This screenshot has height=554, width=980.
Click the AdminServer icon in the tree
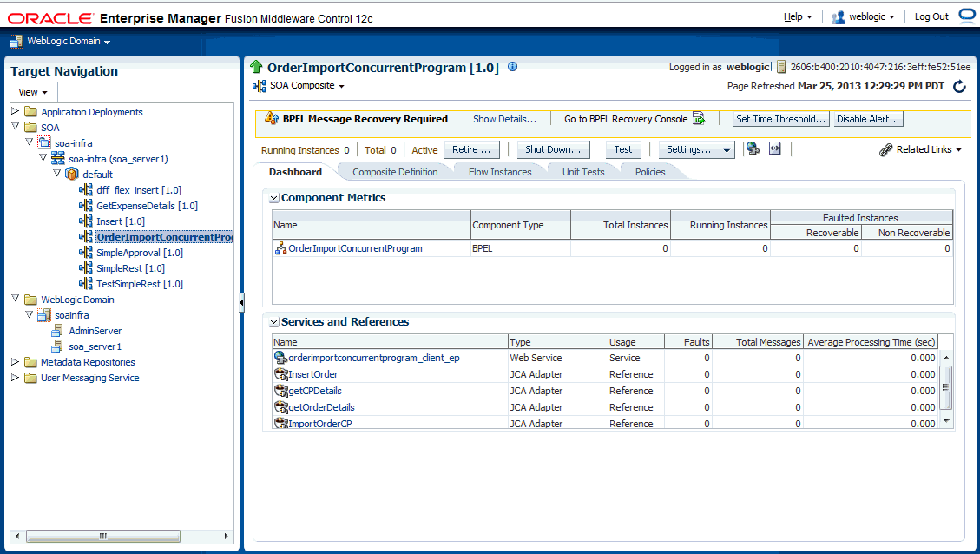point(57,331)
